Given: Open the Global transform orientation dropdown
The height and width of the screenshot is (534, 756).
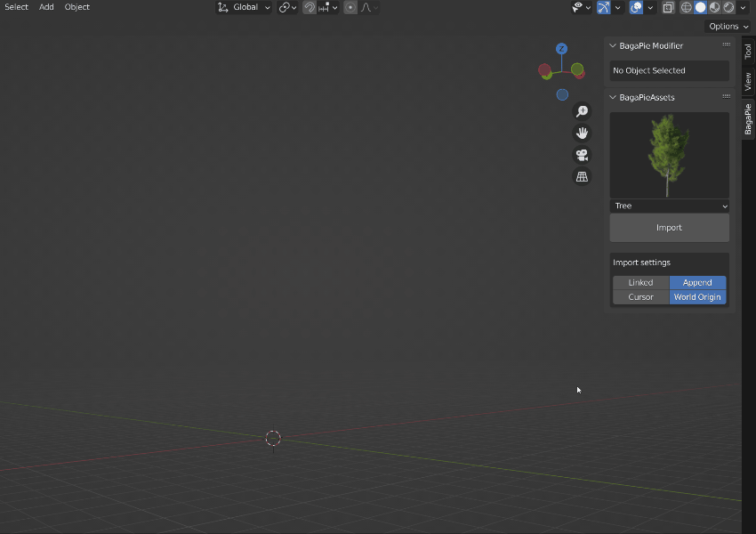Looking at the screenshot, I should pyautogui.click(x=245, y=7).
